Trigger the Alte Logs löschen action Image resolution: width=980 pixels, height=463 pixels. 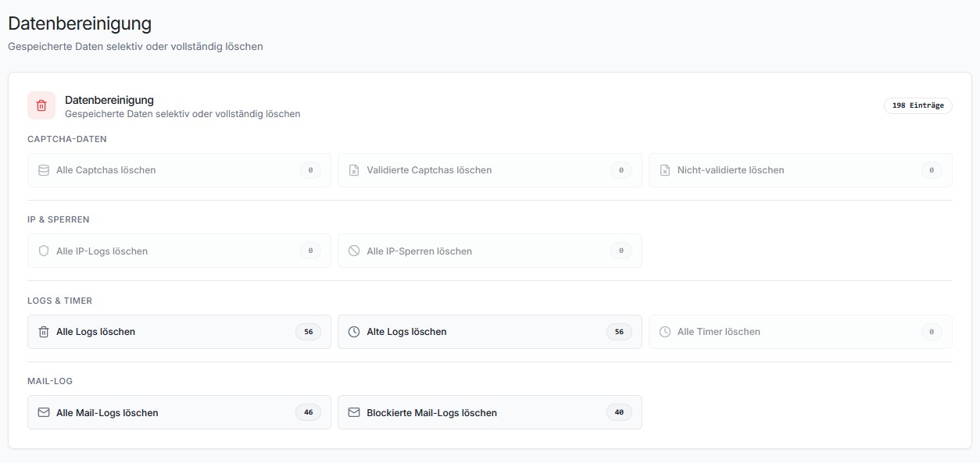point(489,331)
